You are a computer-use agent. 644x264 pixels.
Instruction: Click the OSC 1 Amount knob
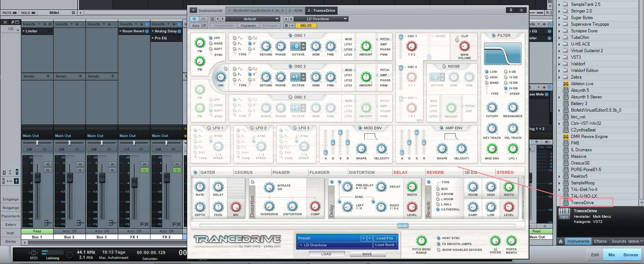pos(366,46)
